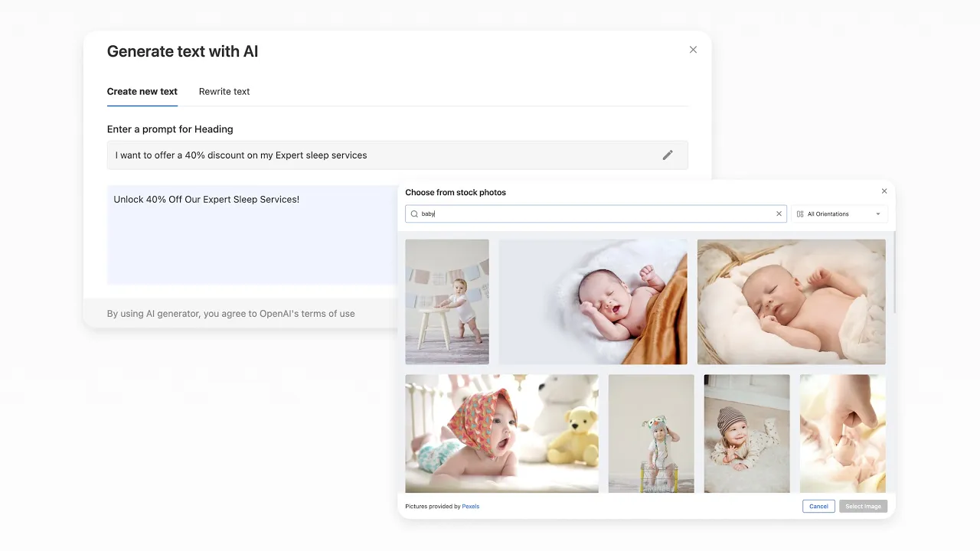
Task: Select photo of baby standing at stool
Action: 447,302
